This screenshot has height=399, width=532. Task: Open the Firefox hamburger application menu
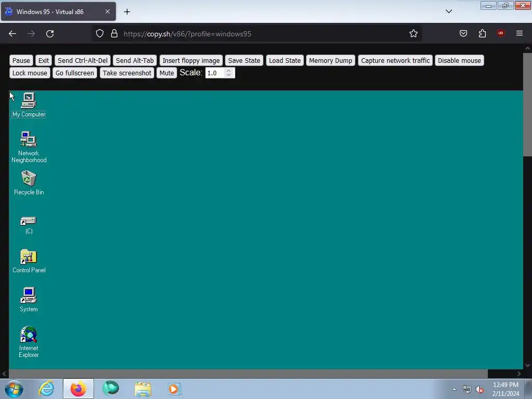pos(520,33)
